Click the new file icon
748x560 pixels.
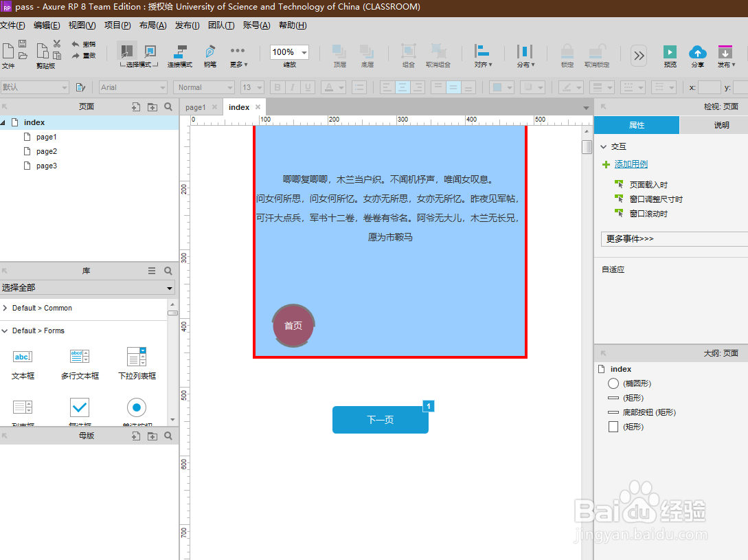tap(8, 51)
